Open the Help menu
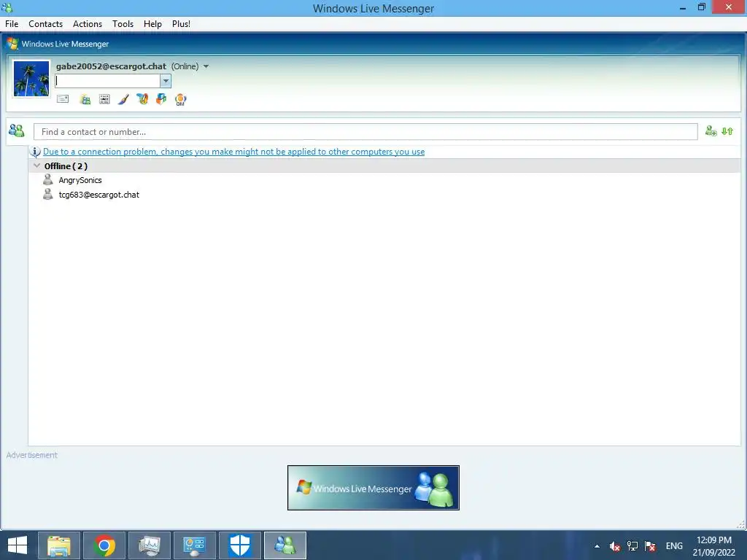Viewport: 747px width, 560px height. (x=152, y=24)
